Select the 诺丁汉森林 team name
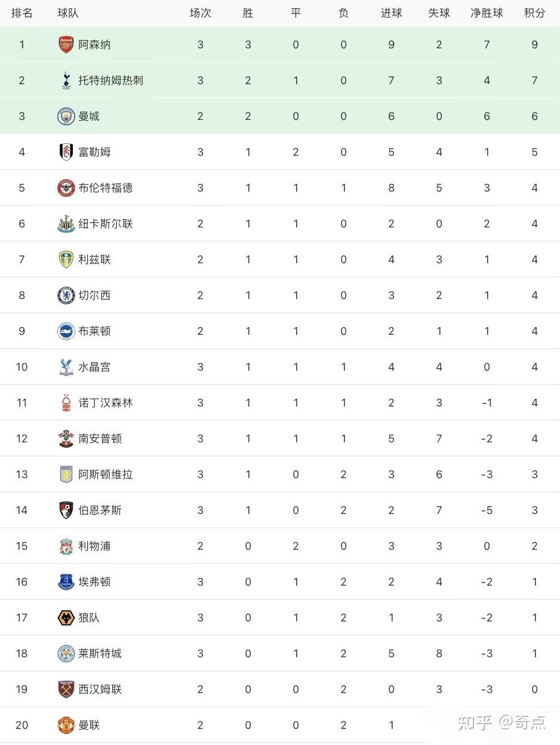 (x=105, y=403)
